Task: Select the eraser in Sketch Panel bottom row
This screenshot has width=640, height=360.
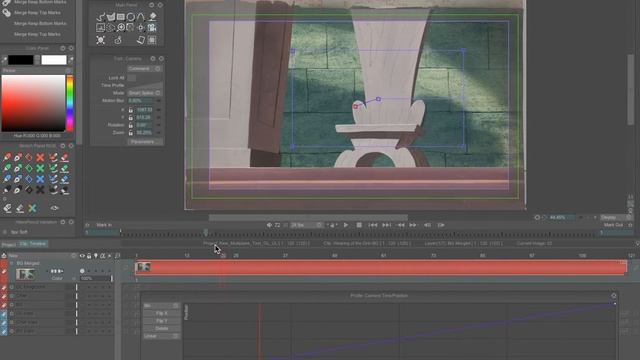Action: point(7,208)
